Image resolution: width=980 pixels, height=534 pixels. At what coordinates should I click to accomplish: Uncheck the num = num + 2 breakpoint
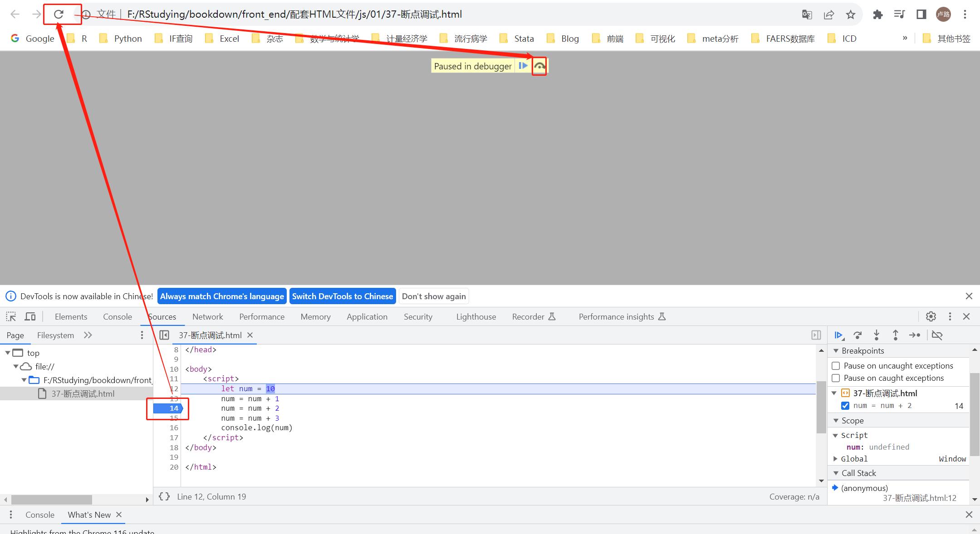pos(845,406)
